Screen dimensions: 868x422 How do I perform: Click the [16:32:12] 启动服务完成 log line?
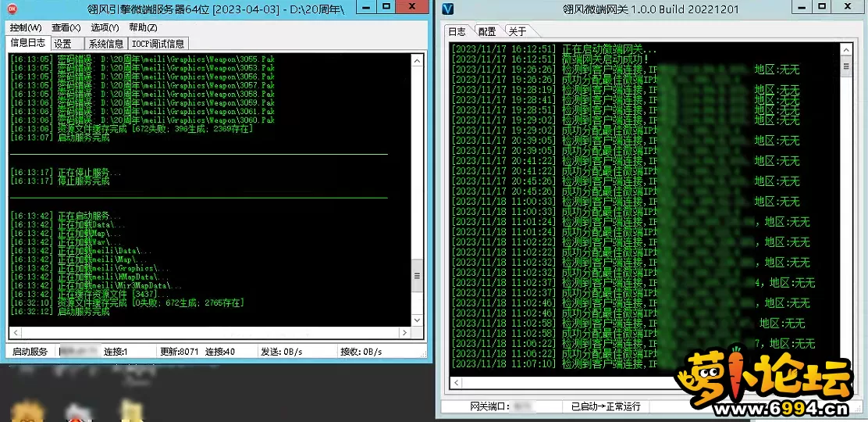coord(60,313)
